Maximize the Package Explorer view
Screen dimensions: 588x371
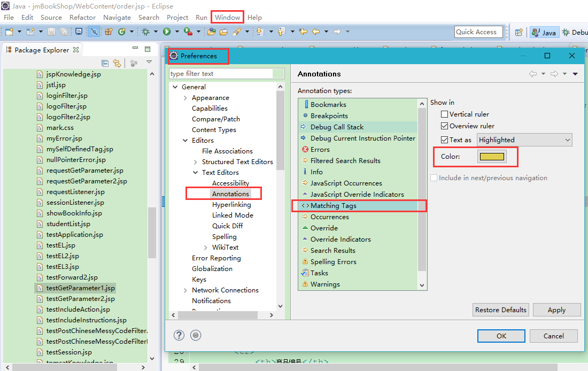click(x=148, y=49)
